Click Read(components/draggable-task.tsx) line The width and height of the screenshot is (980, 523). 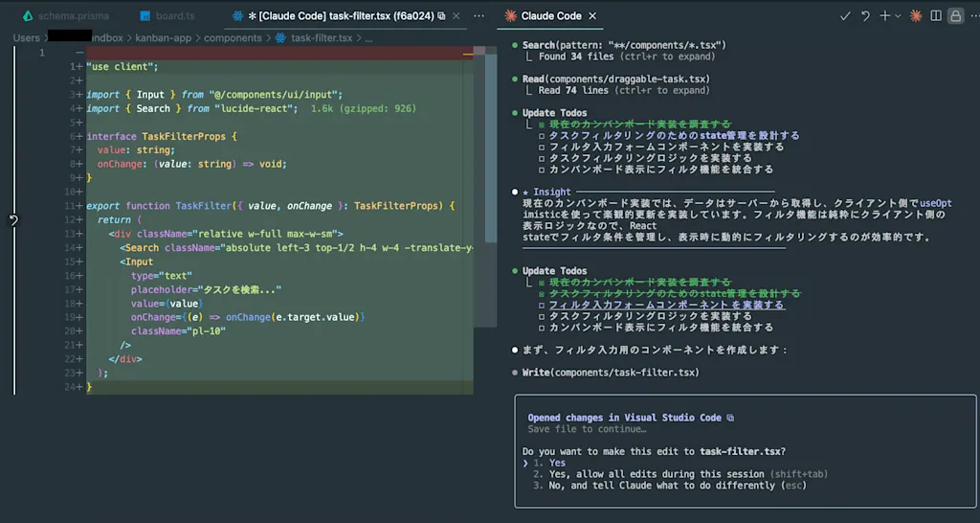tap(616, 79)
